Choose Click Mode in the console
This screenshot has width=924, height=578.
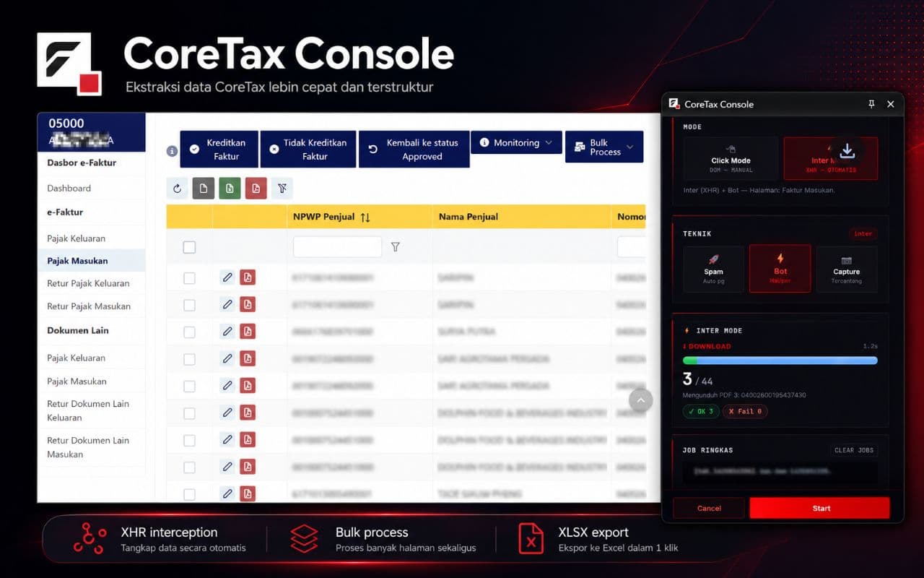[731, 159]
